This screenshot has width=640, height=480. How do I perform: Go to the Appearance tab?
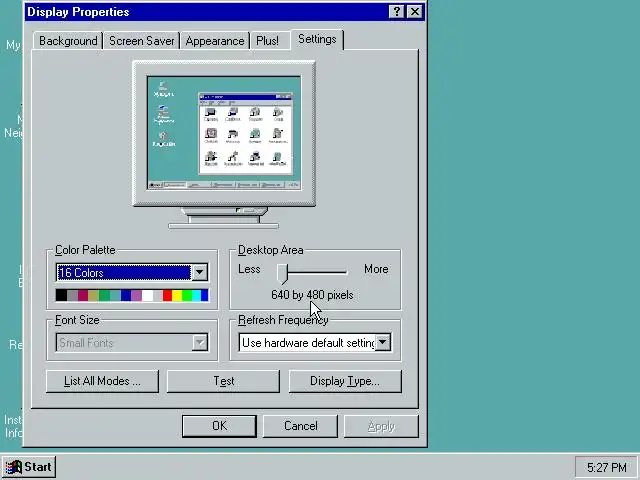[215, 41]
